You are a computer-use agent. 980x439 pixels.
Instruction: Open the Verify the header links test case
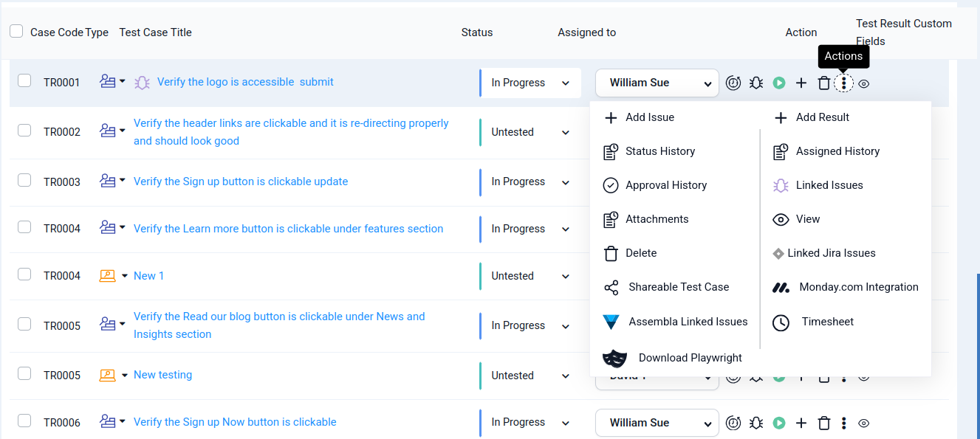coord(291,132)
